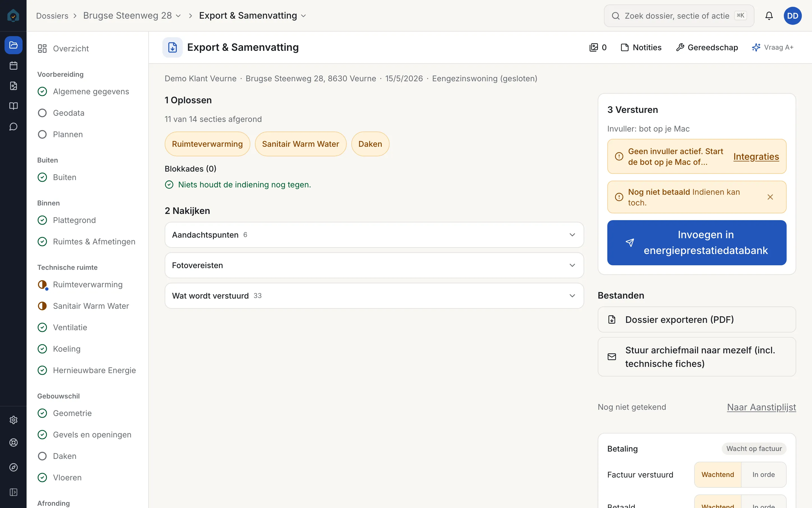This screenshot has height=508, width=812.
Task: Open the Brugse Steenweg 28 breadcrumb dropdown
Action: click(132, 16)
